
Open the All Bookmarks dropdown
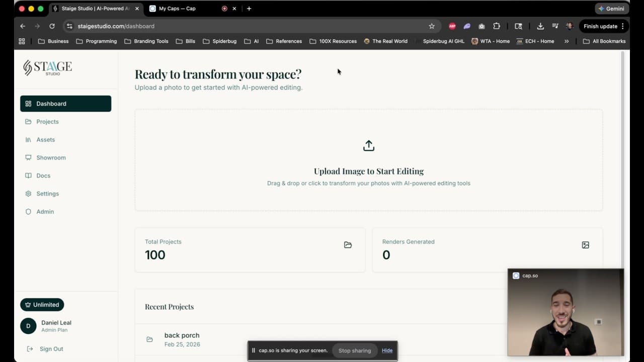pyautogui.click(x=604, y=41)
